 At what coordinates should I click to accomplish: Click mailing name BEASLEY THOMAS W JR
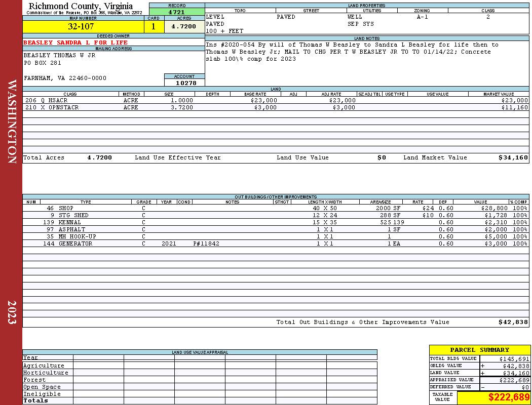point(59,55)
